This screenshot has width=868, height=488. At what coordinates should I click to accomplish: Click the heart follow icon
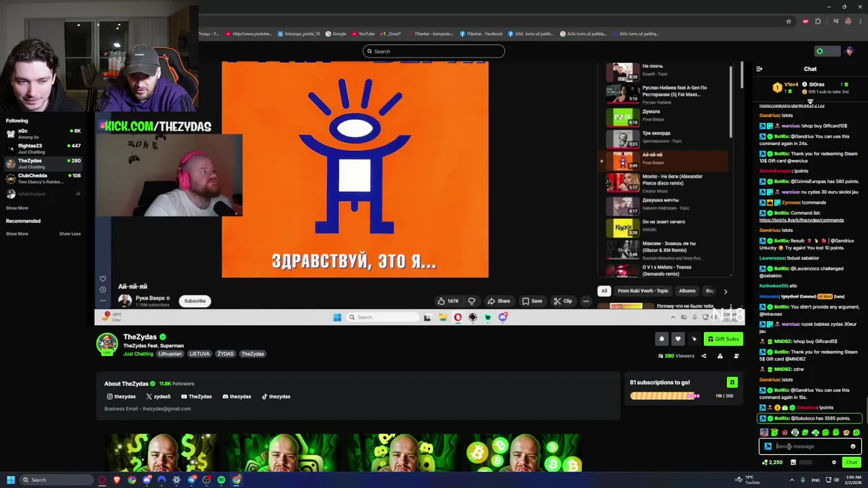[x=677, y=339]
